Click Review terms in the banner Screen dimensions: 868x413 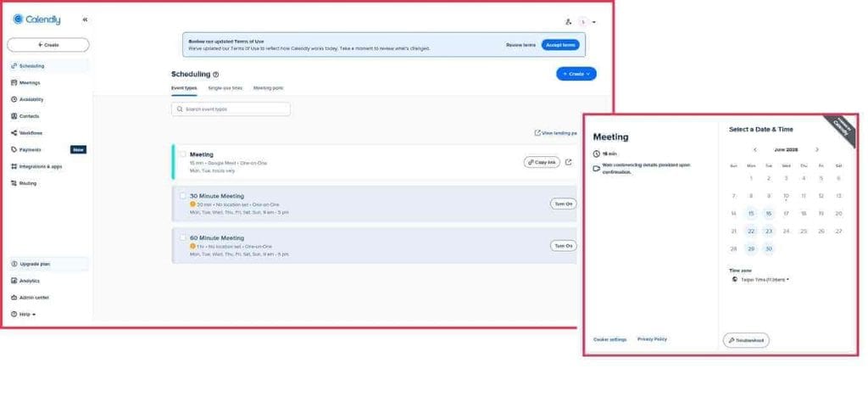pos(521,45)
